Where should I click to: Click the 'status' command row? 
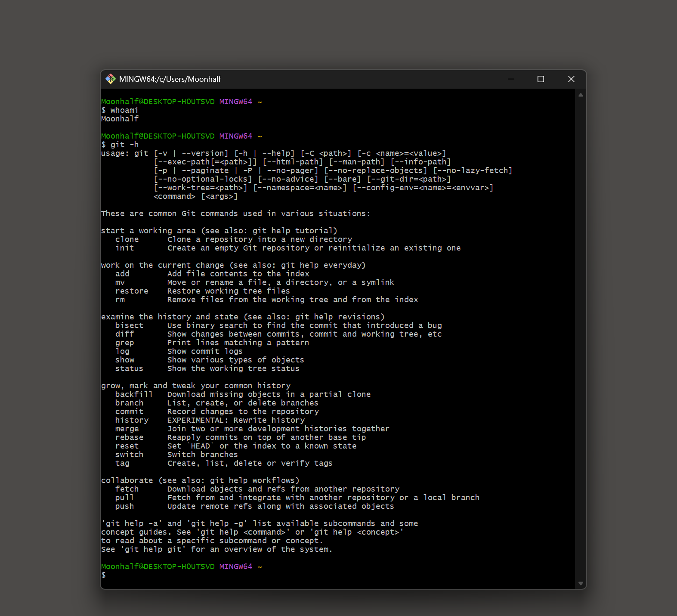[207, 368]
